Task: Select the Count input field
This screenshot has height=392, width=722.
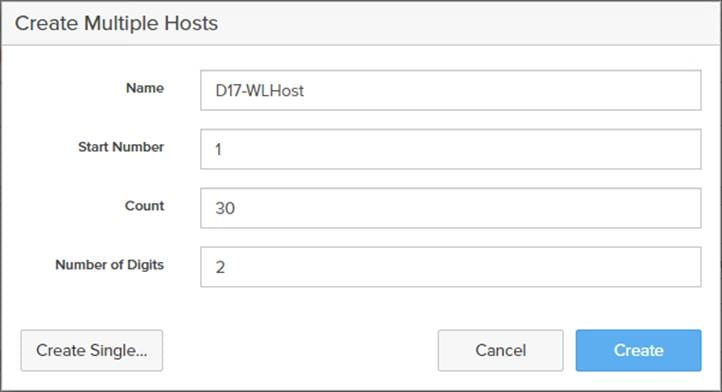Action: click(x=451, y=208)
